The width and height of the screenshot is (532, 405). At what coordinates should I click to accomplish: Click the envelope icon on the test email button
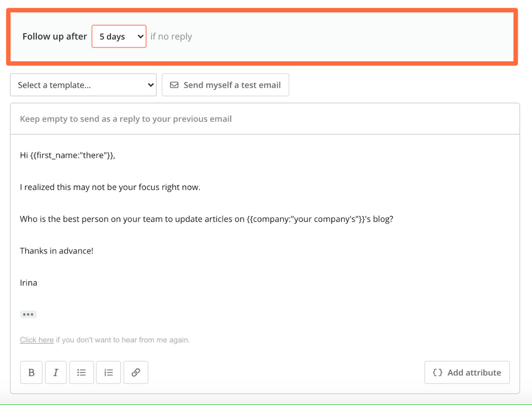(x=174, y=85)
